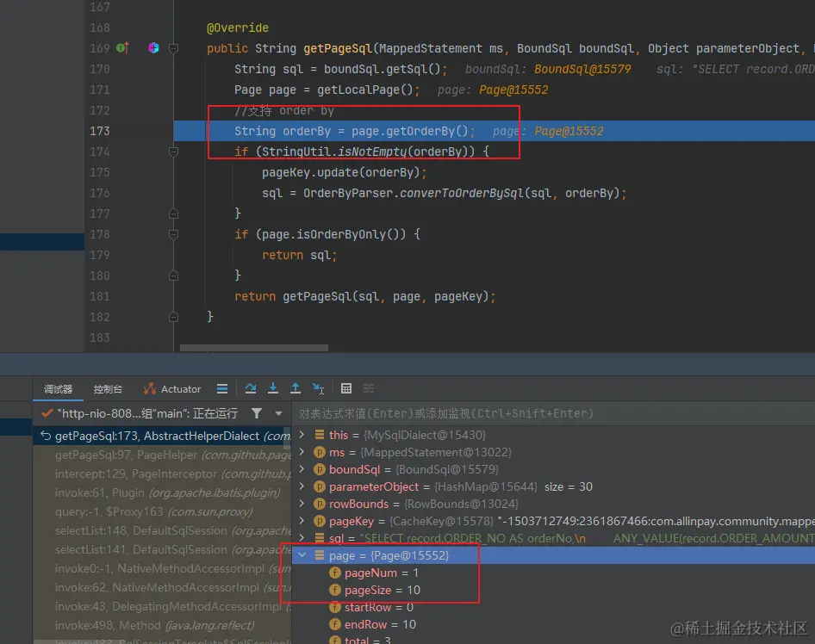This screenshot has width=815, height=644.
Task: Click the return sql statement on line 179
Action: 300,255
